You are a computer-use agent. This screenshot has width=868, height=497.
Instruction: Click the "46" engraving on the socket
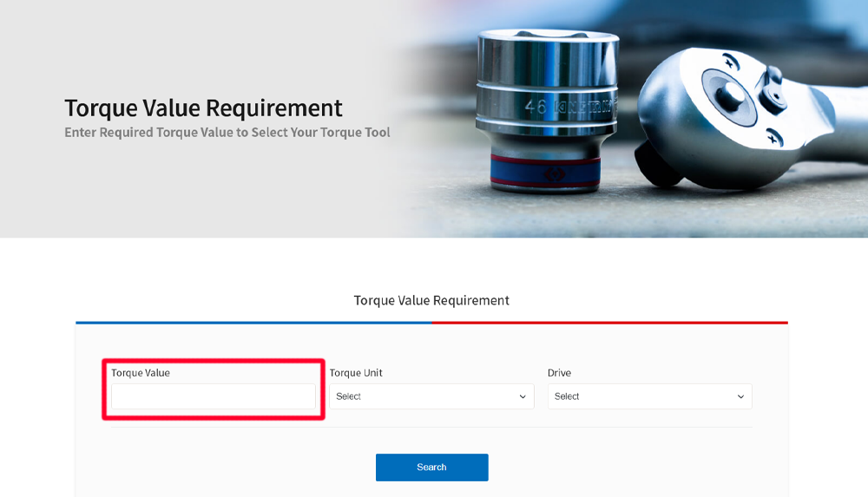(x=535, y=108)
